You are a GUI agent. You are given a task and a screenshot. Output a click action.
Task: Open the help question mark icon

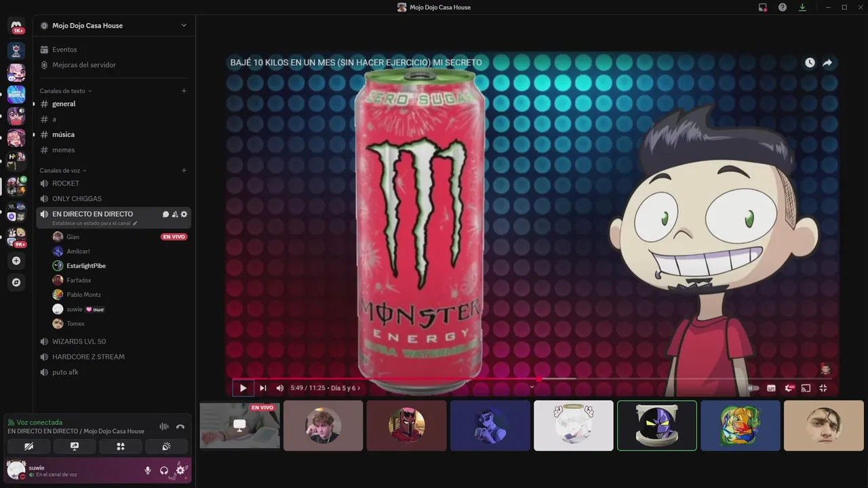coord(783,7)
